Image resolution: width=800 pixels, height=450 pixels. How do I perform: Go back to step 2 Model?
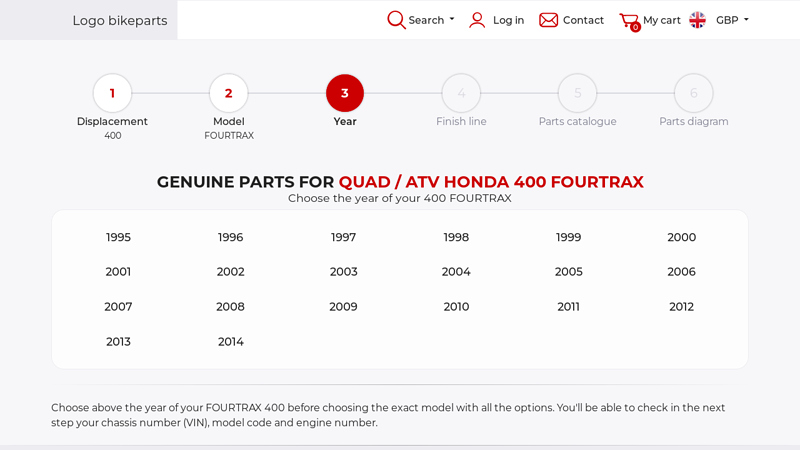229,93
